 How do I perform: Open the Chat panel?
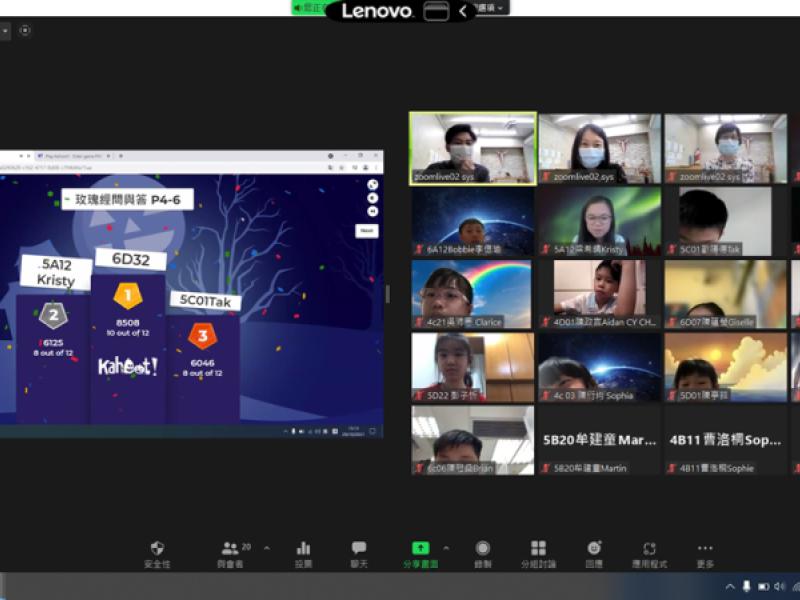[359, 554]
